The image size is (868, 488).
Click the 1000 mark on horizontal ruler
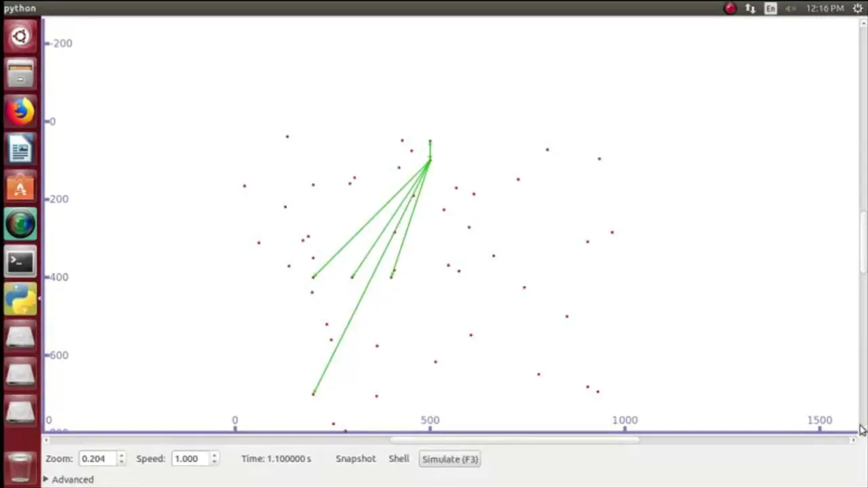click(x=625, y=420)
